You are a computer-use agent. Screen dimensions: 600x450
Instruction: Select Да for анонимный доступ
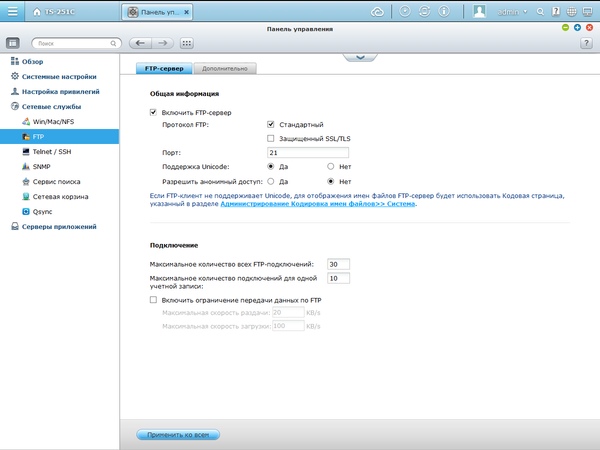[271, 181]
